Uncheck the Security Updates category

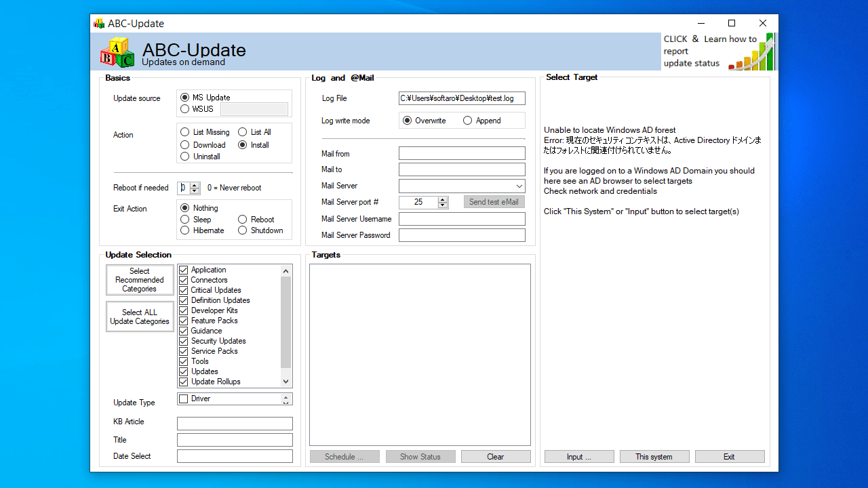click(183, 341)
